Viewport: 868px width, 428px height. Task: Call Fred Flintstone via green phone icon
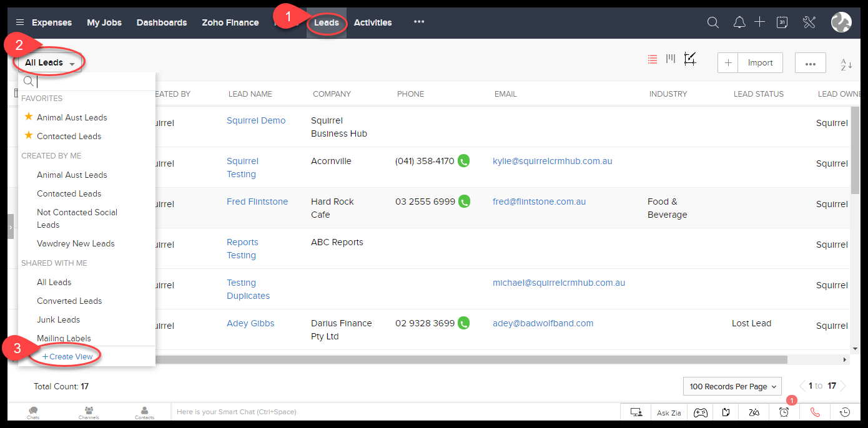coord(463,202)
